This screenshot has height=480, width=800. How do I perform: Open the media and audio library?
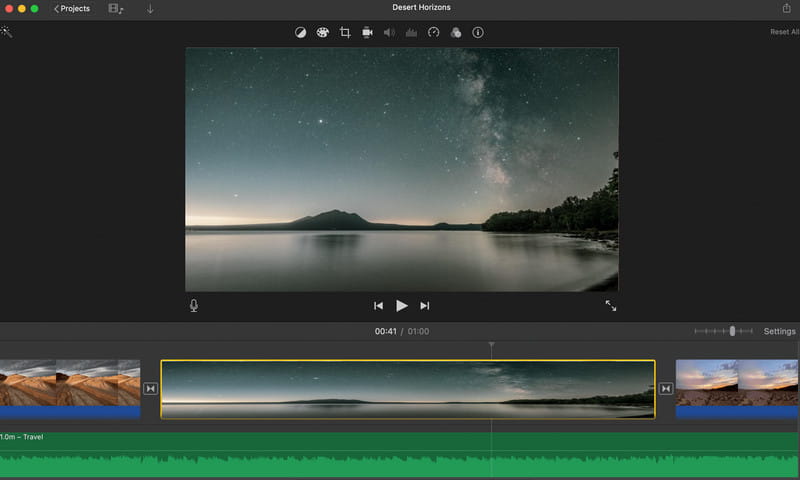[116, 9]
